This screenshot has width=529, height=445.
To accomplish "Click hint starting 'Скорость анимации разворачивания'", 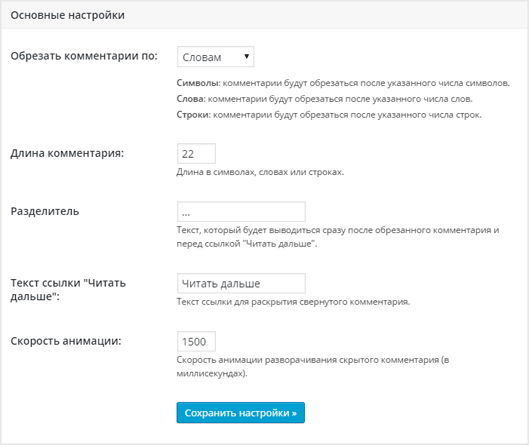I will click(x=313, y=367).
